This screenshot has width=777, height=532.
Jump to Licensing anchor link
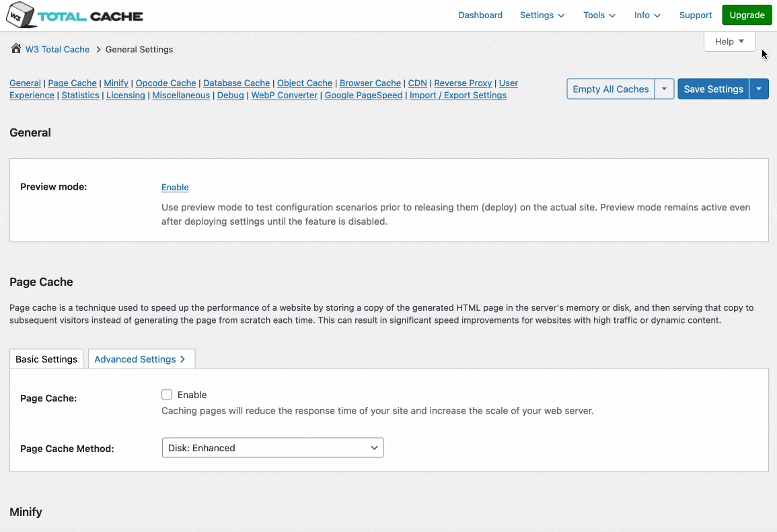tap(125, 95)
